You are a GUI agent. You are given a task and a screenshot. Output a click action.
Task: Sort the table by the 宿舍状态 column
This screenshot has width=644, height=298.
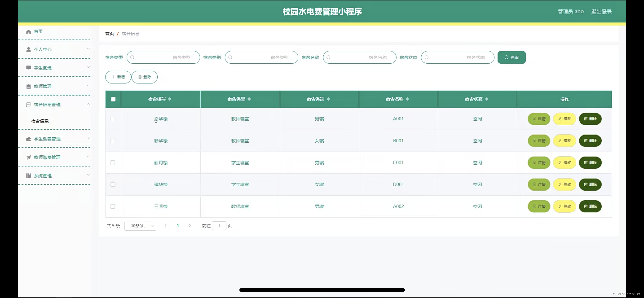point(487,99)
